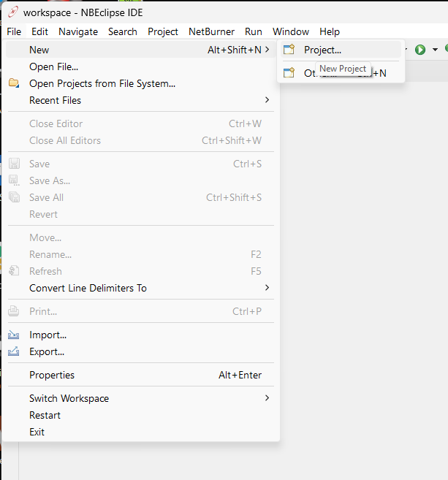Screen dimensions: 448x480
Task: Click the New Project wizard icon
Action: pos(289,50)
